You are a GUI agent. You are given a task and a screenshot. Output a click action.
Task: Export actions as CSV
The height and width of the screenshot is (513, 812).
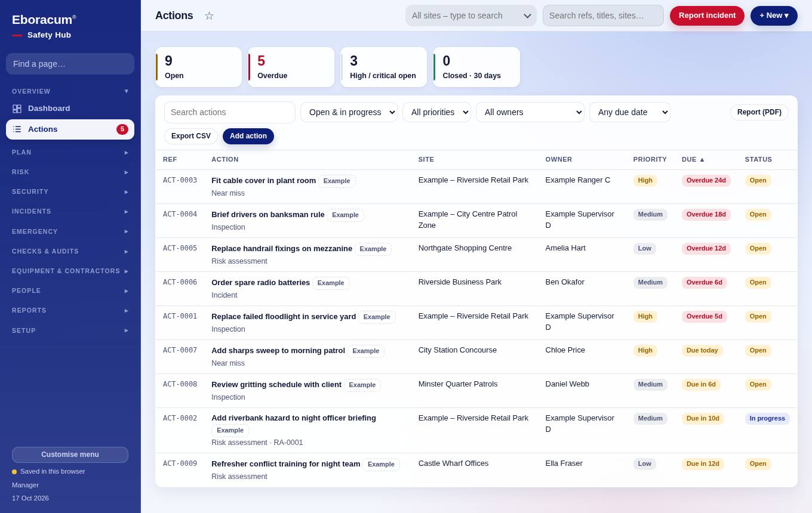[191, 136]
